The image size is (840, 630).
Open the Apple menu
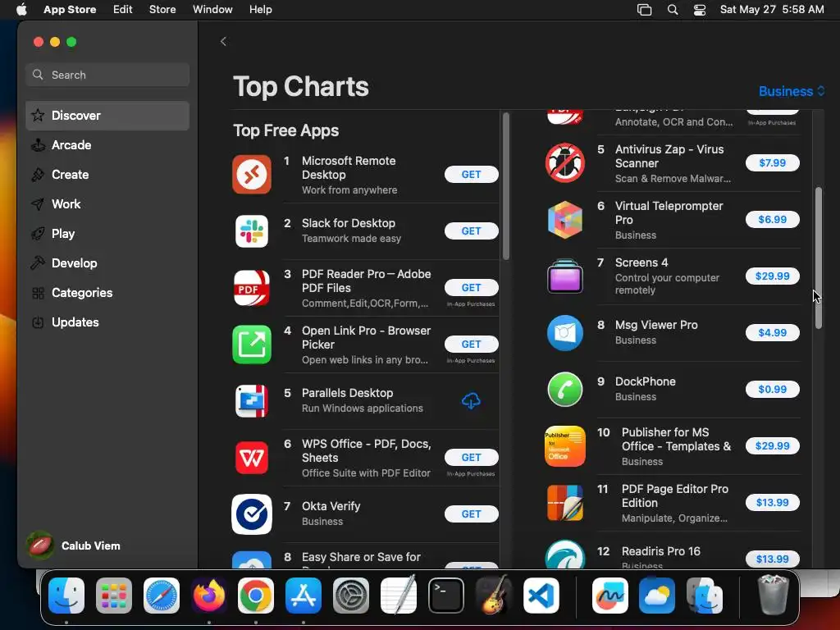coord(21,10)
